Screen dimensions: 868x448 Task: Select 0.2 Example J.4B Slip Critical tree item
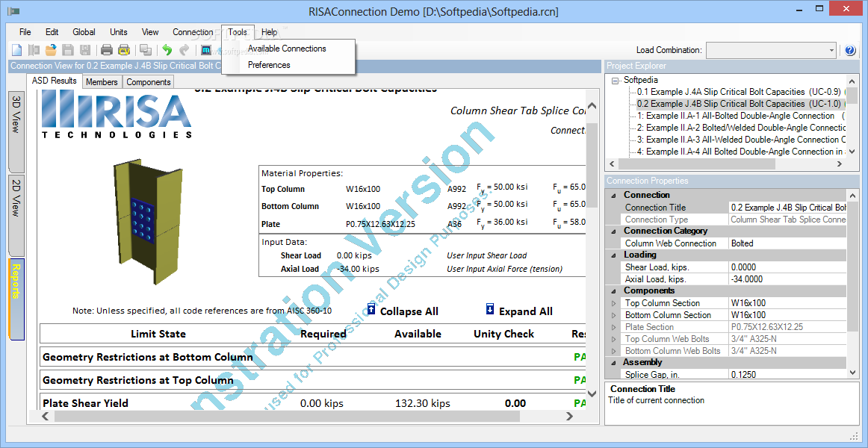coord(739,104)
